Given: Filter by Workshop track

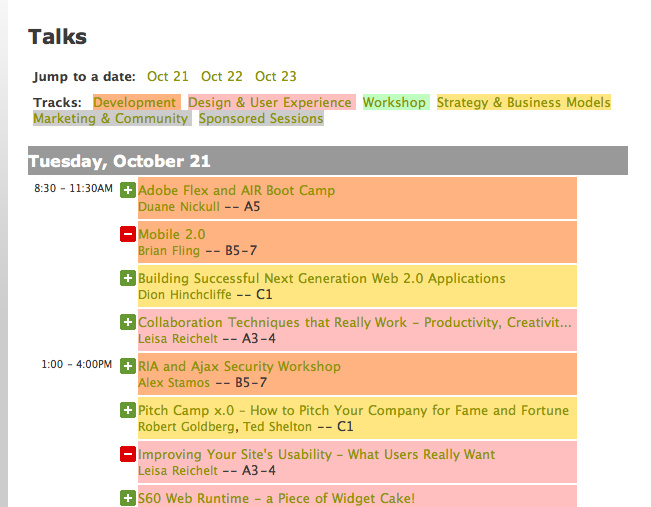Looking at the screenshot, I should 394,103.
